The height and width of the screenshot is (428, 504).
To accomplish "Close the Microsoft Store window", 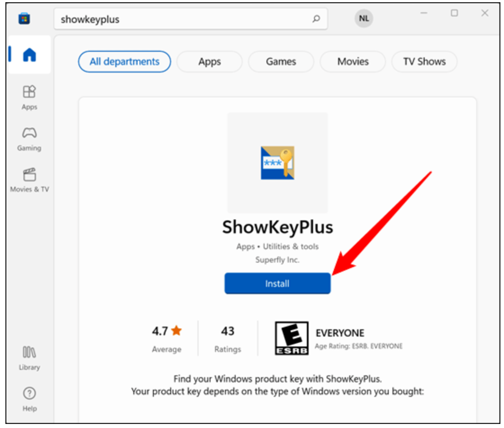I will point(485,13).
